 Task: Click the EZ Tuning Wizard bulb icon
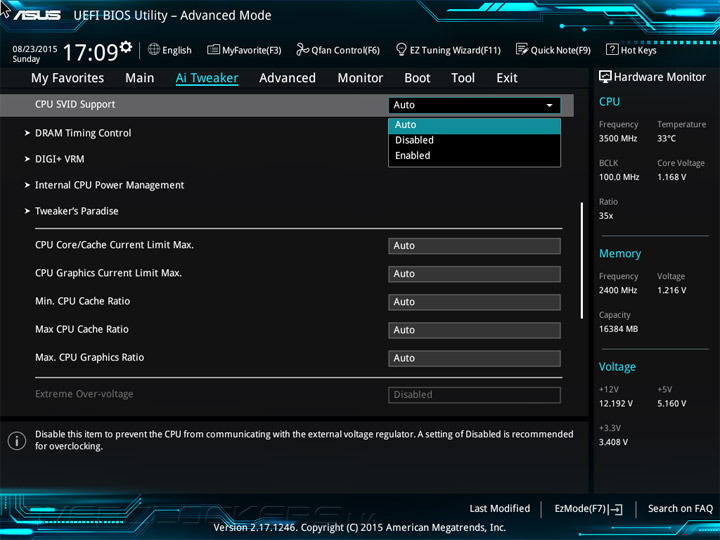pyautogui.click(x=401, y=49)
